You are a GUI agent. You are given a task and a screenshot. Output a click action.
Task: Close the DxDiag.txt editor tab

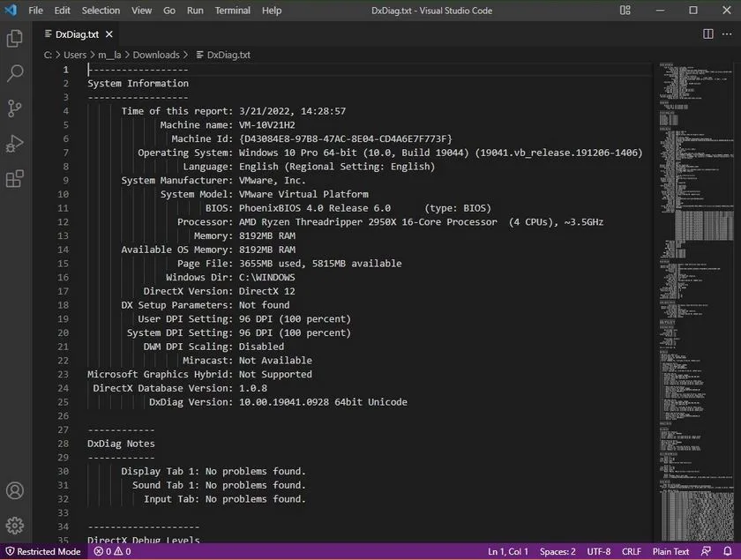point(109,34)
